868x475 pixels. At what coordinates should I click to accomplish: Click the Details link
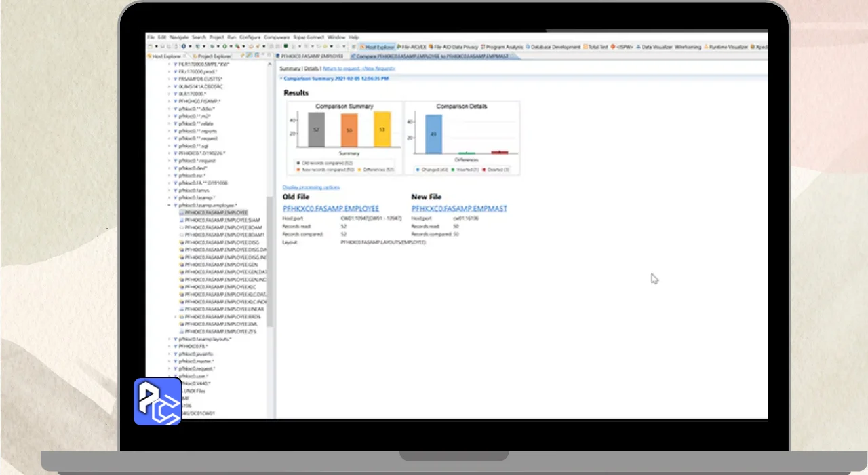(x=311, y=69)
